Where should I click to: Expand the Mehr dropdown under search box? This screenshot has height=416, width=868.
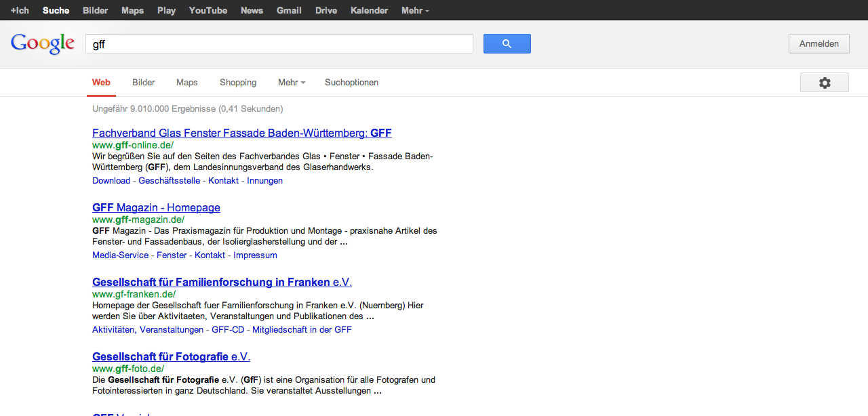291,83
